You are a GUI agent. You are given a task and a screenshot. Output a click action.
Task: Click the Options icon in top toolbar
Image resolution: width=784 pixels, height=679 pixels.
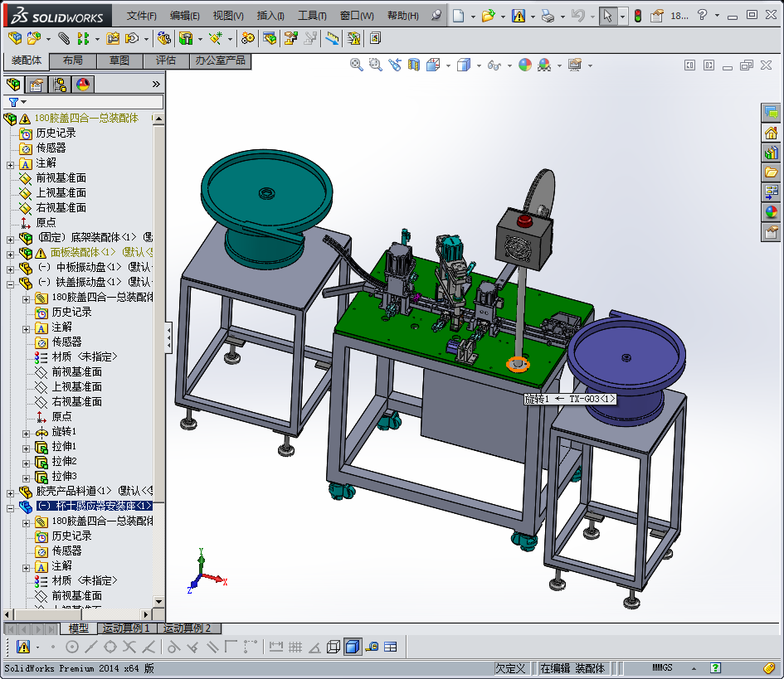pos(657,16)
